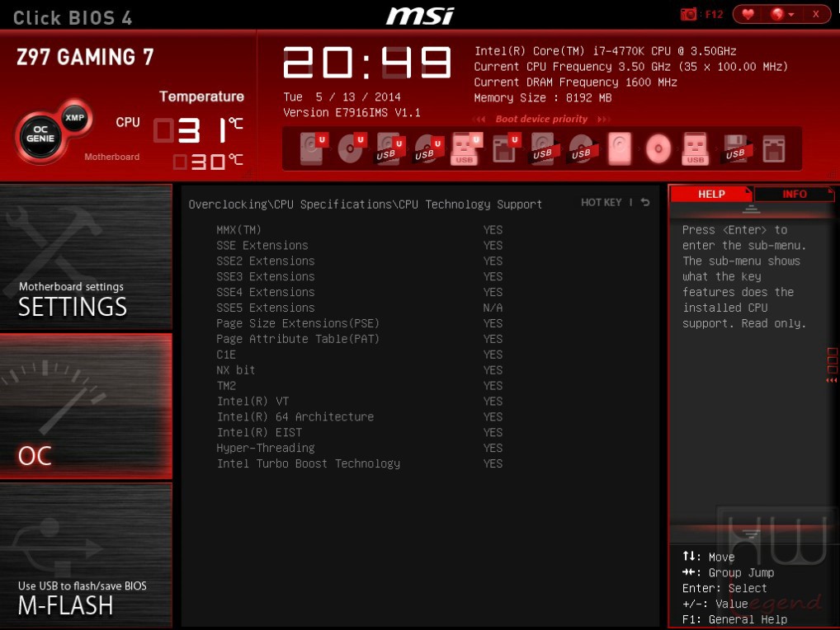
Task: Click the Version E7916IMS V1.1 text
Action: click(352, 112)
